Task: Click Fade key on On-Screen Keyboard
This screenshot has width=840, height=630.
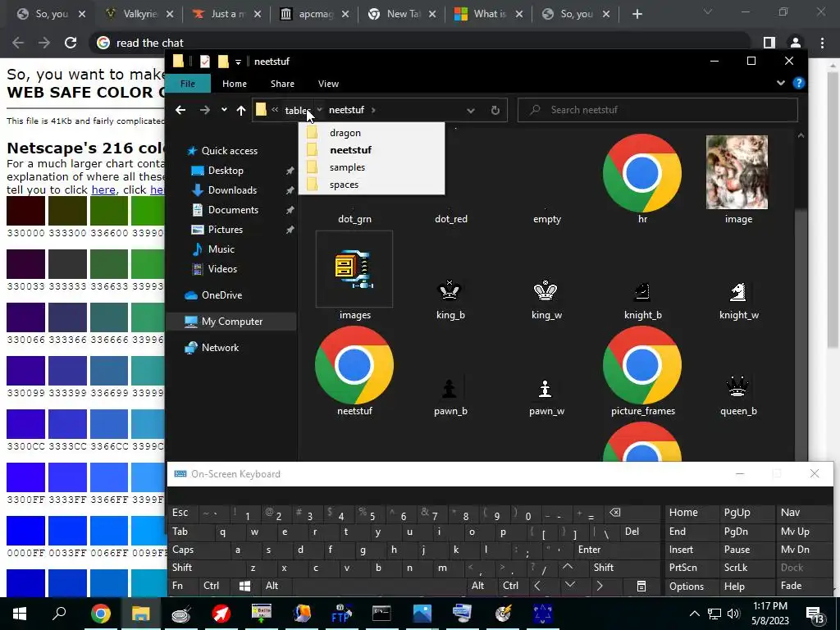Action: pyautogui.click(x=792, y=586)
